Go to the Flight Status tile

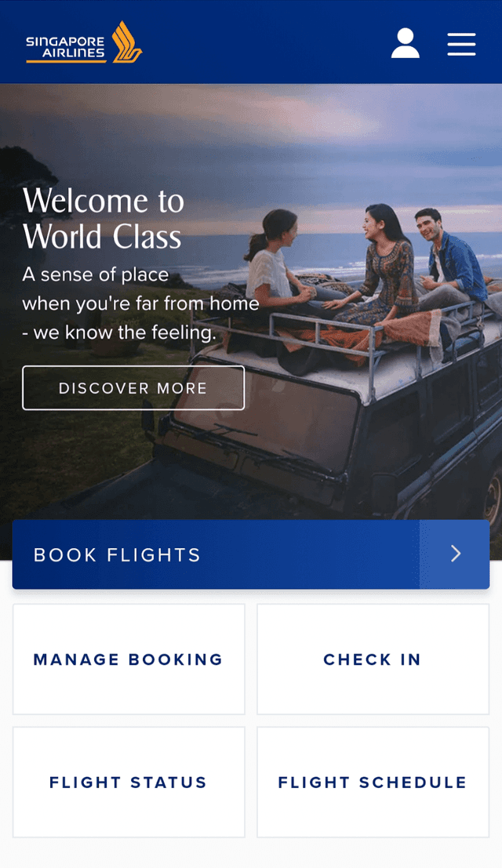pos(129,783)
